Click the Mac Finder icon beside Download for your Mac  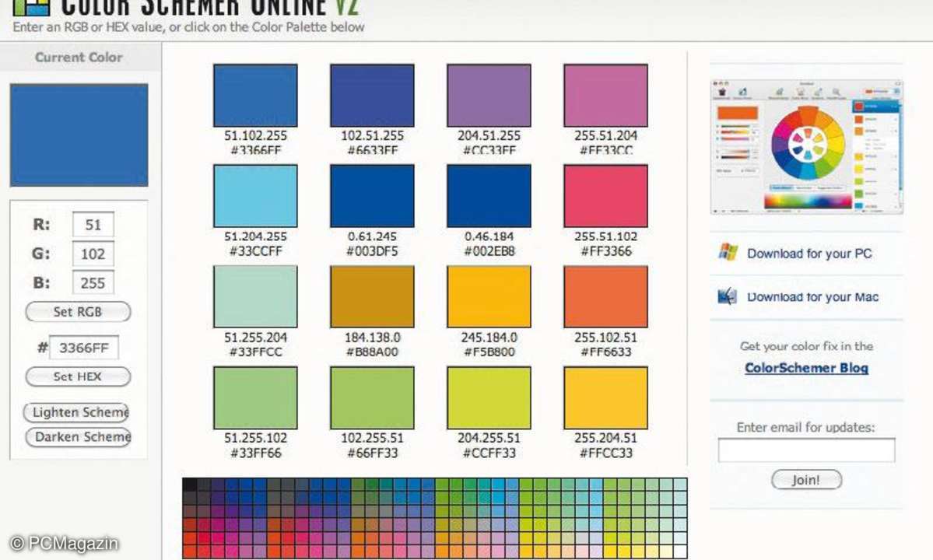[727, 296]
